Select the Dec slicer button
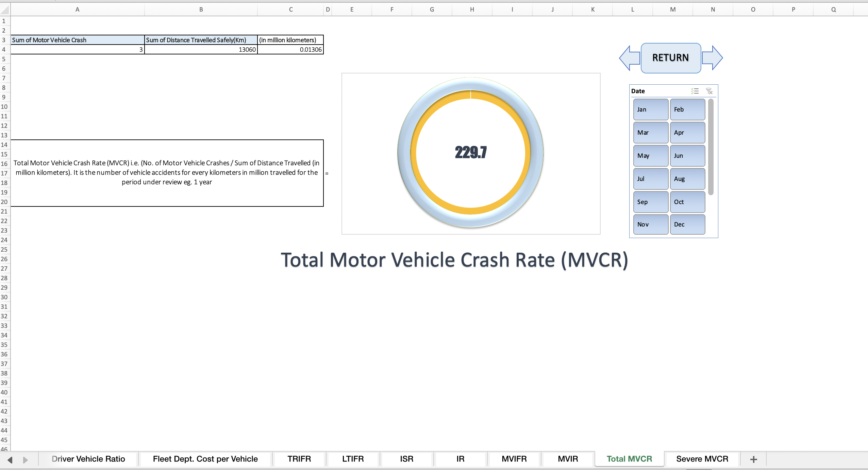The width and height of the screenshot is (868, 470). [x=687, y=224]
